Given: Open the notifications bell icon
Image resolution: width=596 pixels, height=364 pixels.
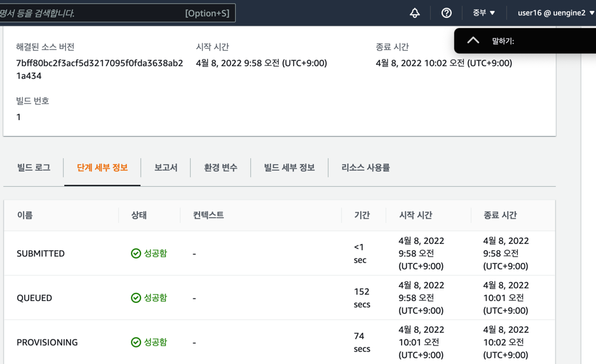Looking at the screenshot, I should 415,13.
